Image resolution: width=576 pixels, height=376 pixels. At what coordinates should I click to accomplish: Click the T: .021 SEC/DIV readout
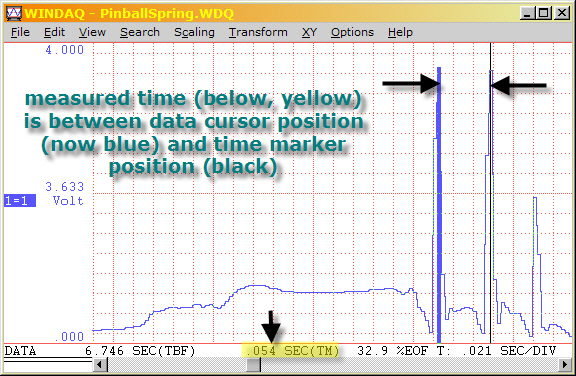point(496,351)
